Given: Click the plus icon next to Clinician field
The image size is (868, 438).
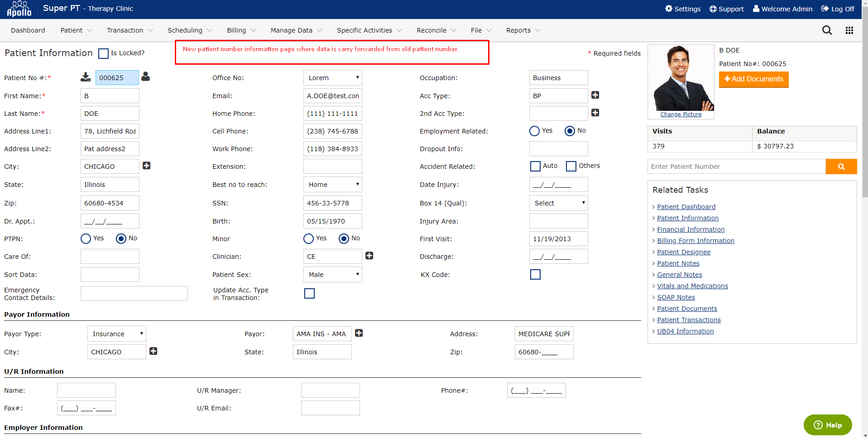Looking at the screenshot, I should point(369,256).
